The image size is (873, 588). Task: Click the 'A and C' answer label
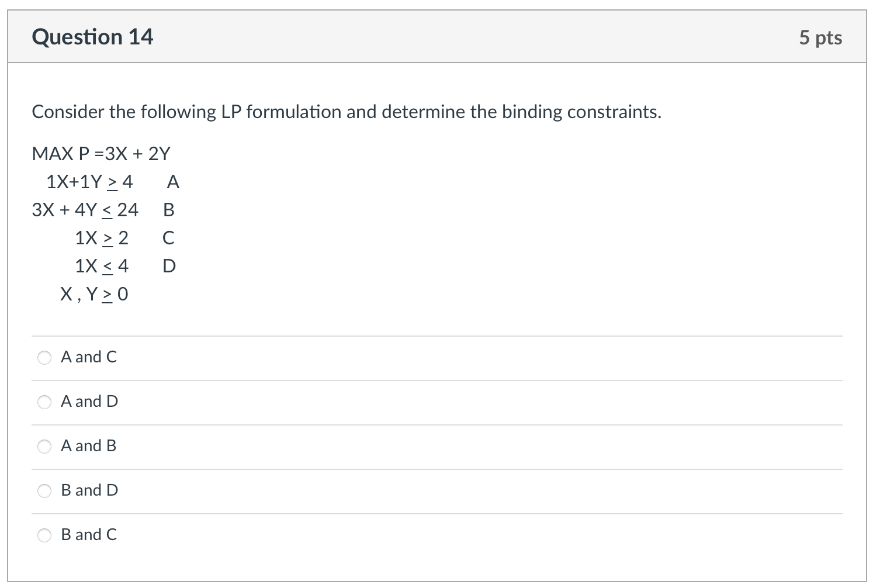[x=89, y=357]
